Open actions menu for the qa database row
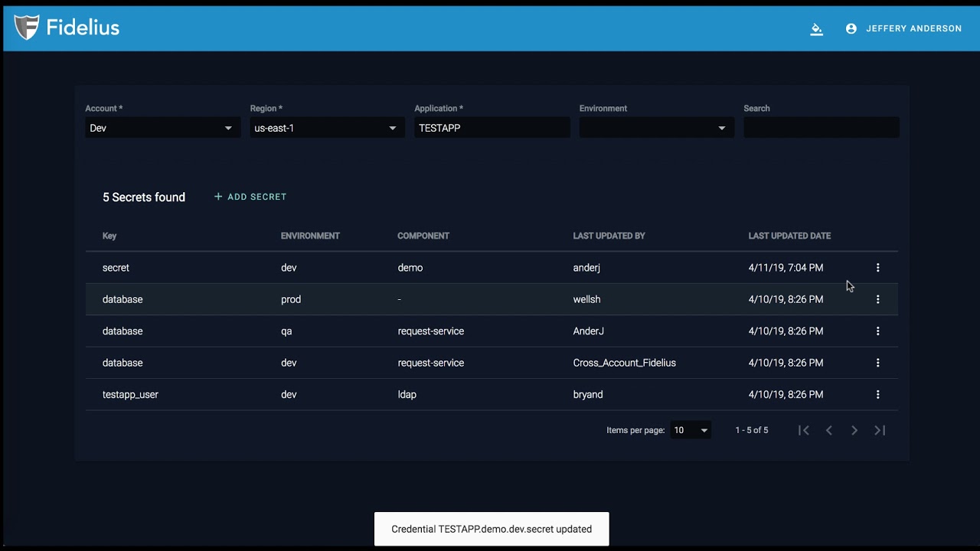This screenshot has height=551, width=980. pos(878,331)
